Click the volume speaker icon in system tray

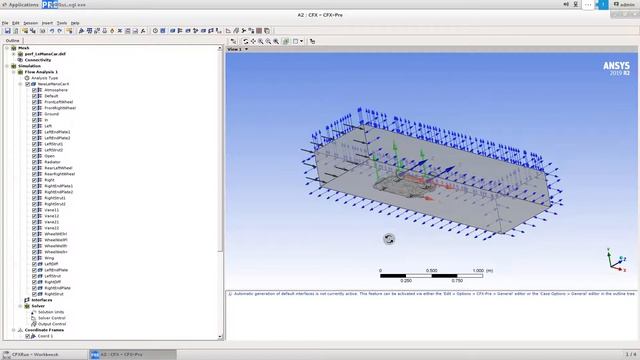[x=566, y=4]
